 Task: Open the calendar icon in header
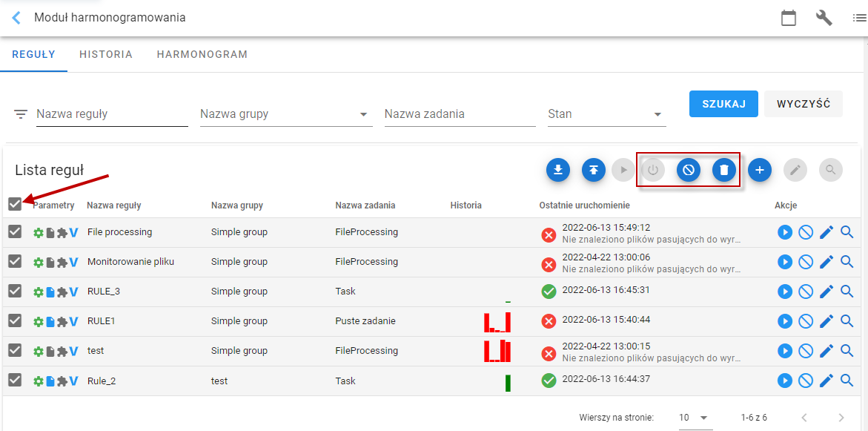click(788, 18)
